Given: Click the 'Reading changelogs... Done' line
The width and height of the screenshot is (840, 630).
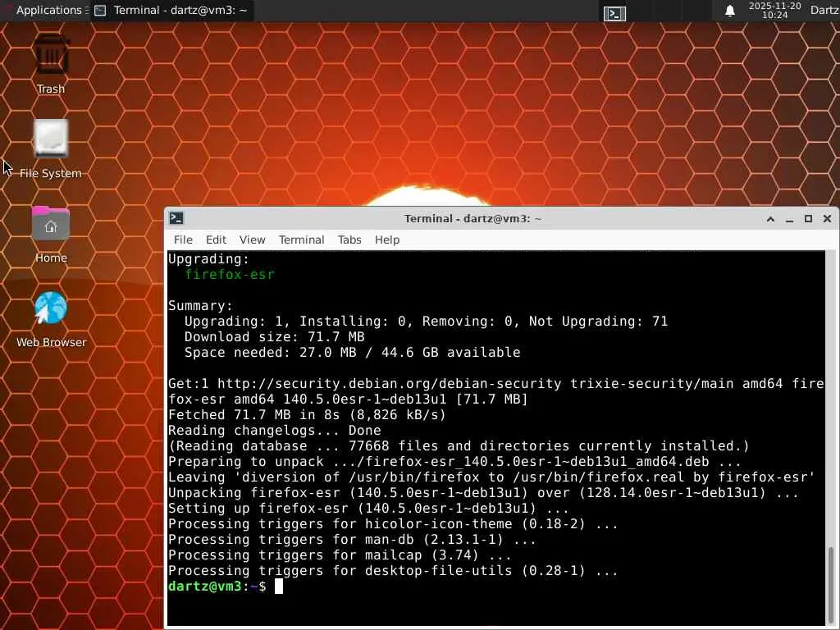Looking at the screenshot, I should [x=274, y=430].
